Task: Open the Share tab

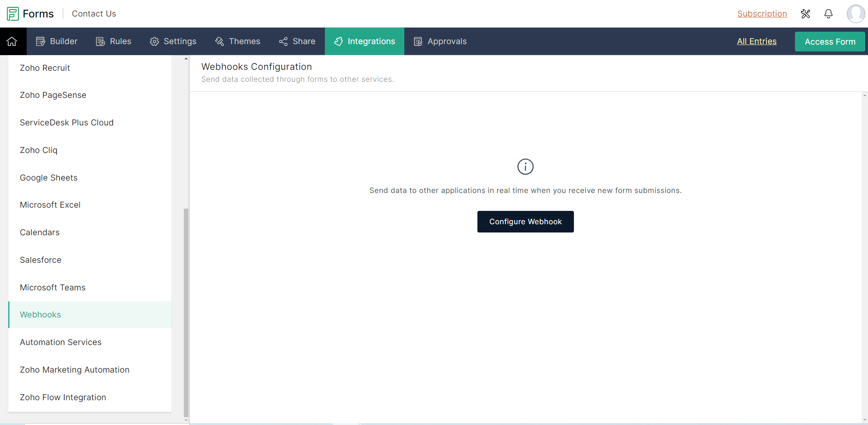Action: (297, 41)
